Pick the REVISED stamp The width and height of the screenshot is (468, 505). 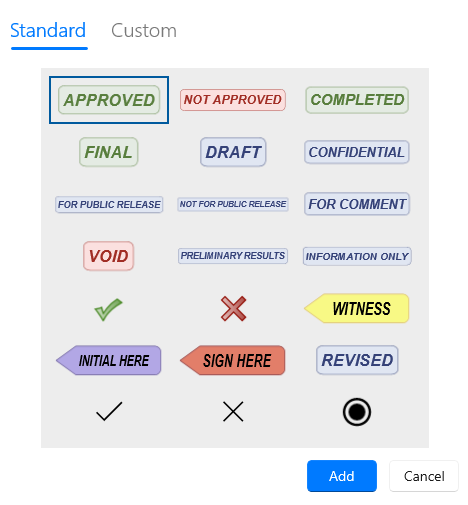coord(357,360)
